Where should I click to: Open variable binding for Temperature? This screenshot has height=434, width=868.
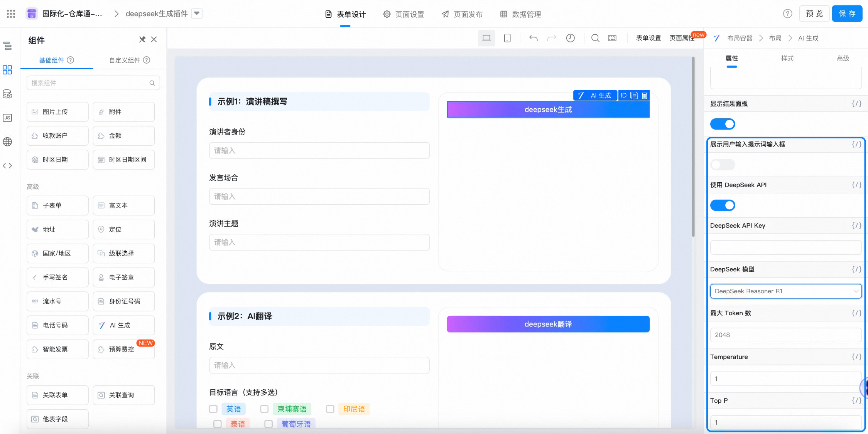click(x=856, y=357)
